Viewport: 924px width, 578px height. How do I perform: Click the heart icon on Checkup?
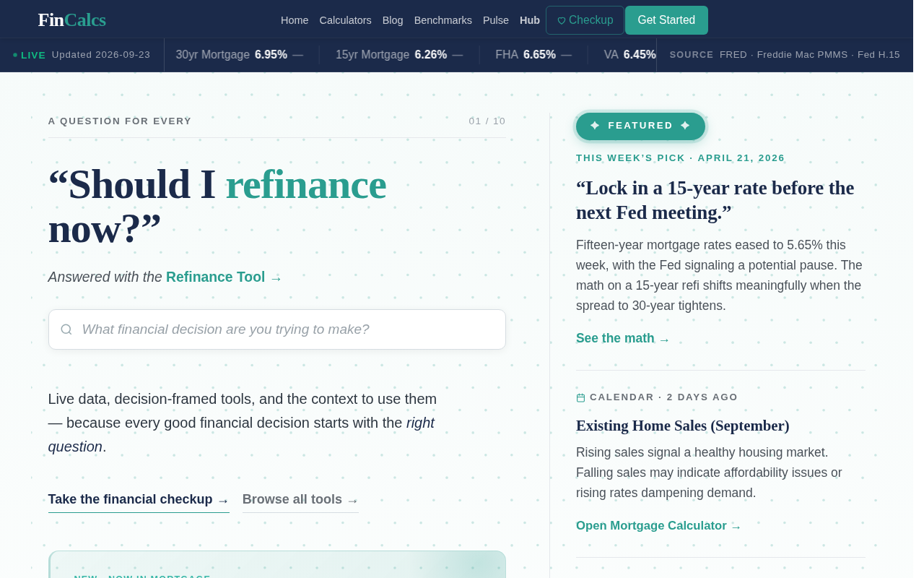pyautogui.click(x=562, y=21)
